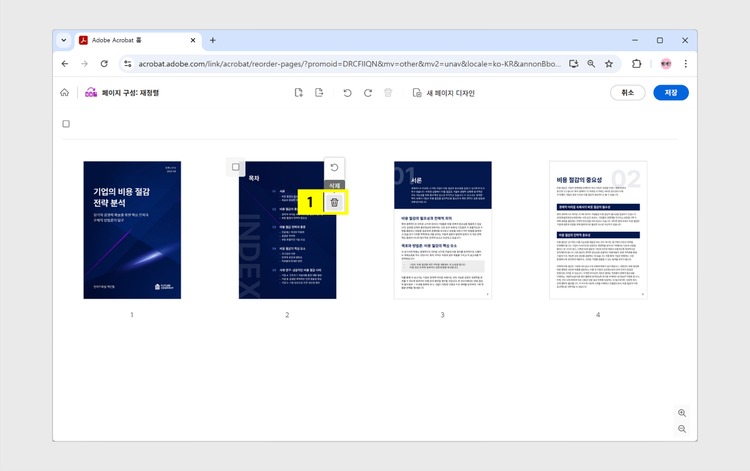Click the insert pages toolbar icon
This screenshot has height=471, width=750.
pyautogui.click(x=298, y=93)
